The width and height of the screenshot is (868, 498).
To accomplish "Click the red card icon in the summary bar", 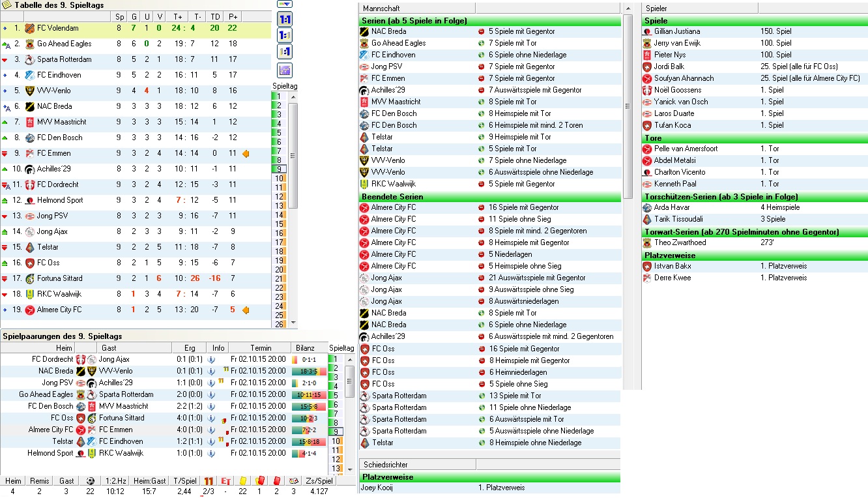I will coord(276,481).
